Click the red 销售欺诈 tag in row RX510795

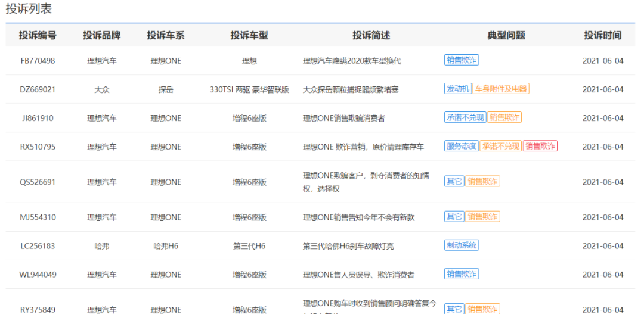pyautogui.click(x=540, y=146)
